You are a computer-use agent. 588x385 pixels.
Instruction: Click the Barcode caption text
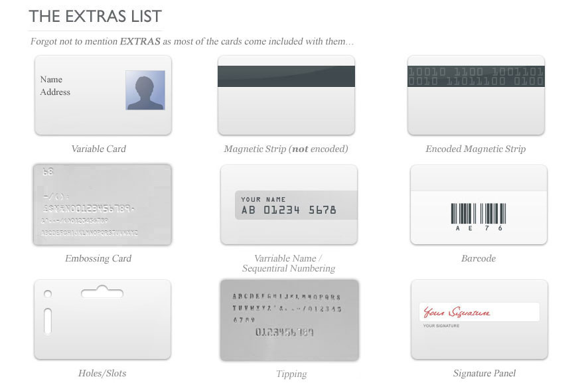478,258
